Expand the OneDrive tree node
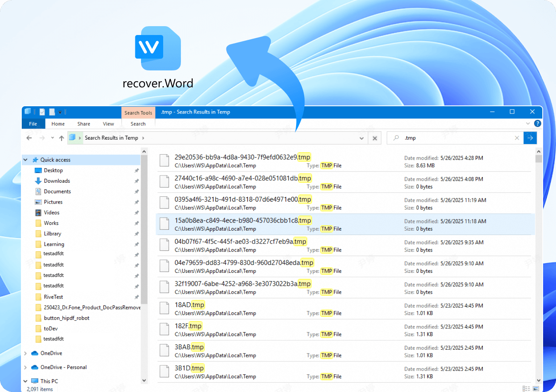 tap(25, 353)
